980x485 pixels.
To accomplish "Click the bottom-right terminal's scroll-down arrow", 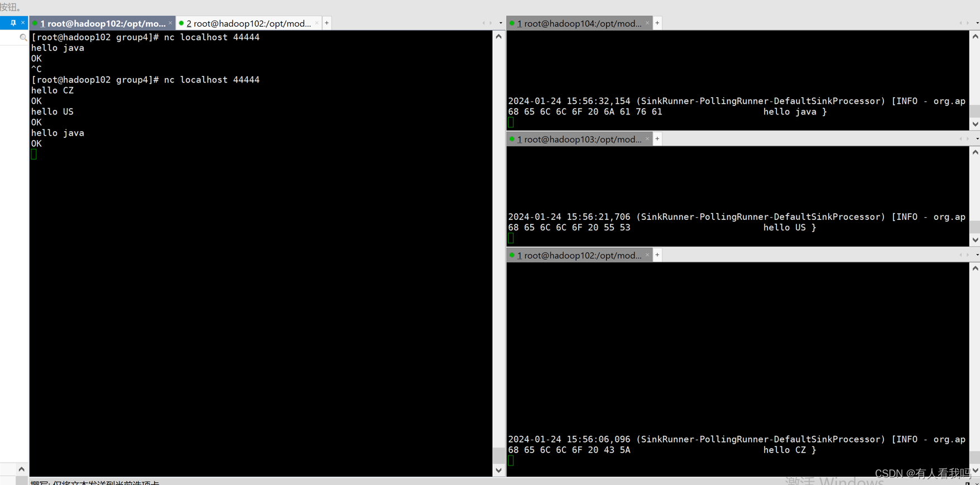I will click(x=975, y=470).
